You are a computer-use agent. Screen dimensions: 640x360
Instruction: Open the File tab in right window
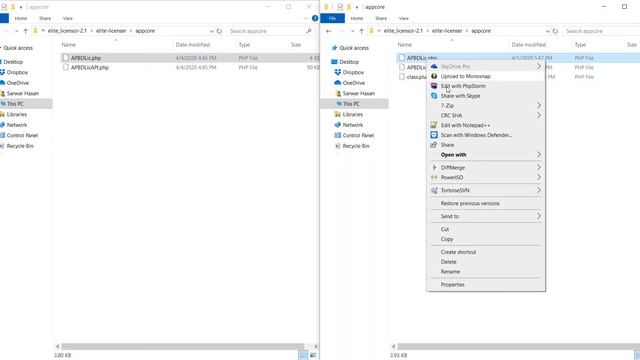pos(332,18)
